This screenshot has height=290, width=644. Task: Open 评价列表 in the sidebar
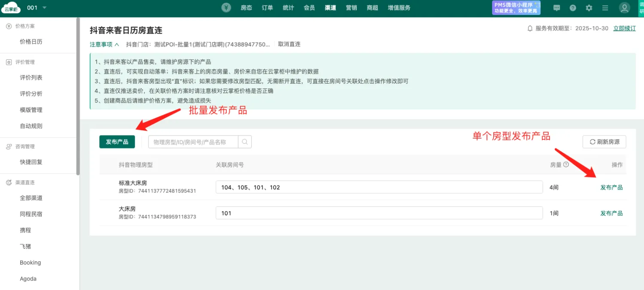(x=31, y=78)
